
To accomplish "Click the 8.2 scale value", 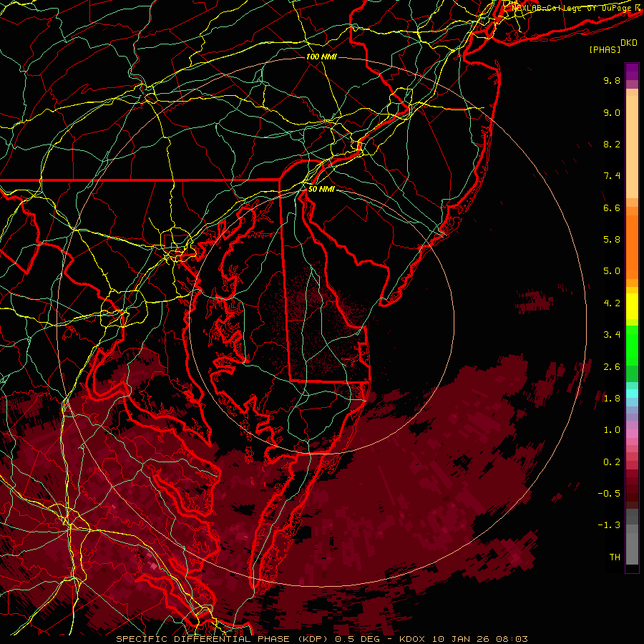I will point(612,144).
